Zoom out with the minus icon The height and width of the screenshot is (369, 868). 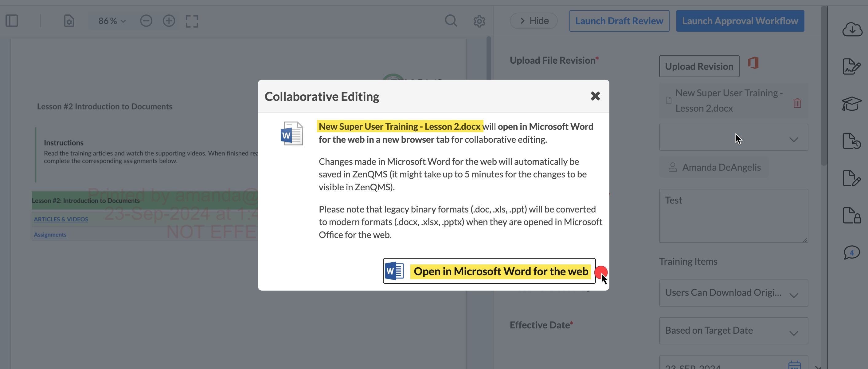coord(146,21)
